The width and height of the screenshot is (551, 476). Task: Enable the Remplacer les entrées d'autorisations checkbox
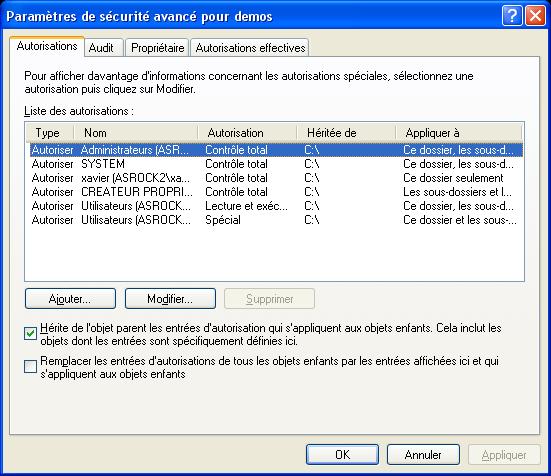tap(31, 366)
